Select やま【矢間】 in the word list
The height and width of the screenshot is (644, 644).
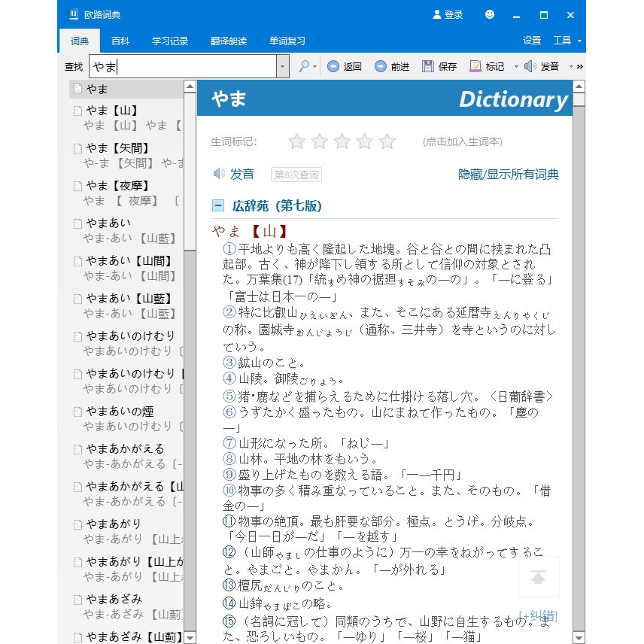(x=126, y=156)
